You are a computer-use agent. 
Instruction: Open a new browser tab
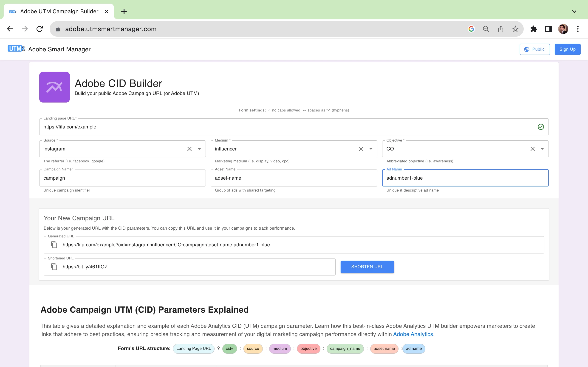(124, 11)
